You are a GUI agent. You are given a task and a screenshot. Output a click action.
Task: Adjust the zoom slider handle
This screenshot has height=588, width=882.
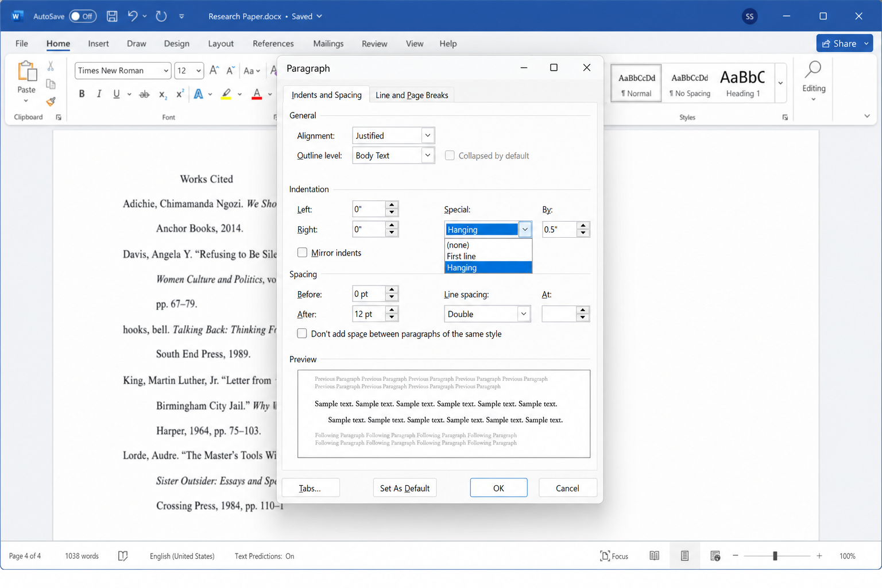(x=775, y=556)
